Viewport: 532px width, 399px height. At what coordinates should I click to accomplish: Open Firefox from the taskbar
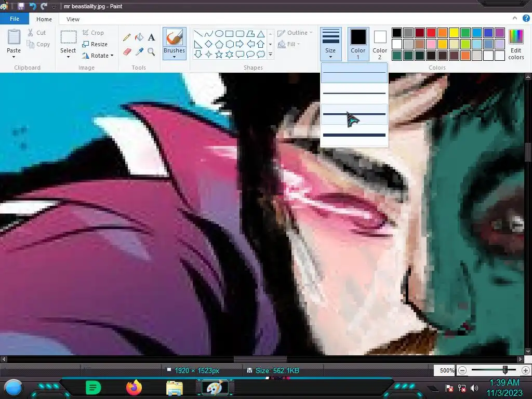134,388
